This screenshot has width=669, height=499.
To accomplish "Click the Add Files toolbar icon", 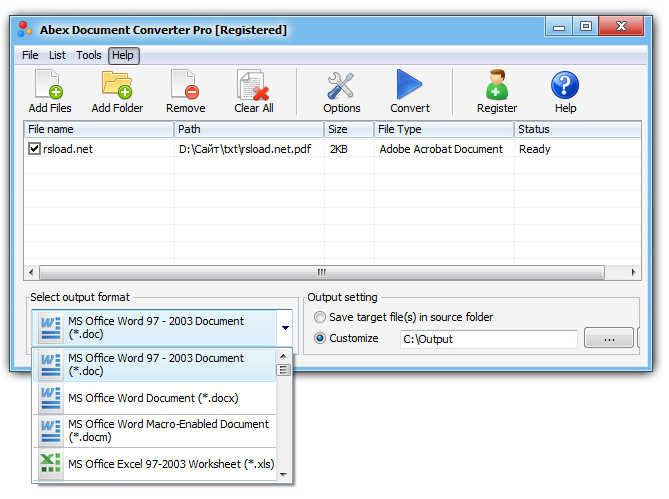I will pyautogui.click(x=49, y=85).
